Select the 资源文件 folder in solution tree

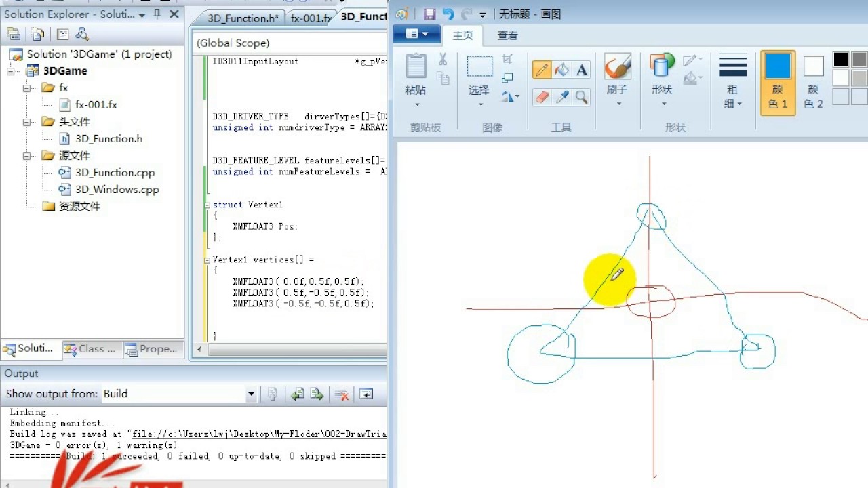79,206
